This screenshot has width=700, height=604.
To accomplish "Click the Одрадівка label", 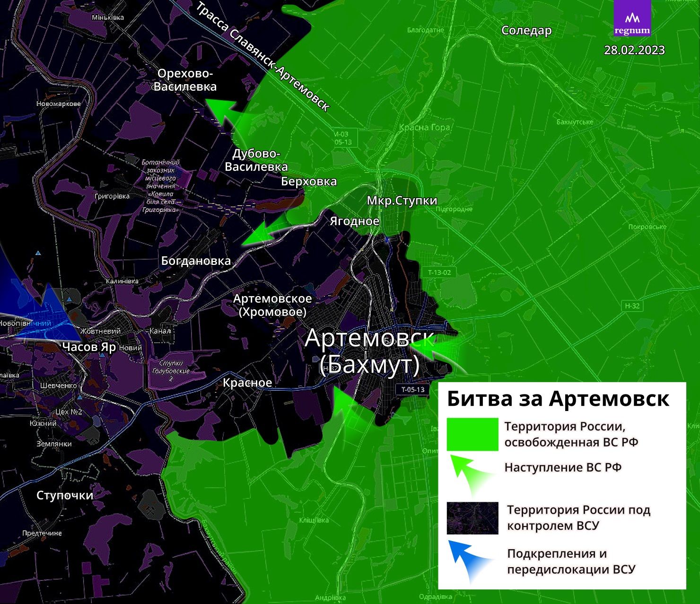I will 436,597.
